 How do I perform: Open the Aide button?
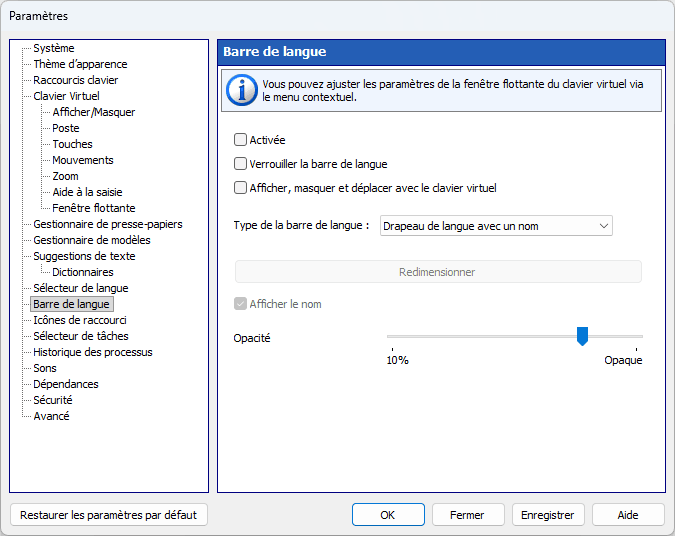pyautogui.click(x=628, y=515)
